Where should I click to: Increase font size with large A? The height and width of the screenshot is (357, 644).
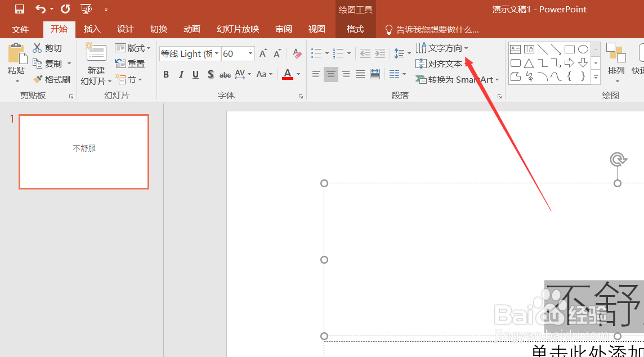[x=263, y=53]
